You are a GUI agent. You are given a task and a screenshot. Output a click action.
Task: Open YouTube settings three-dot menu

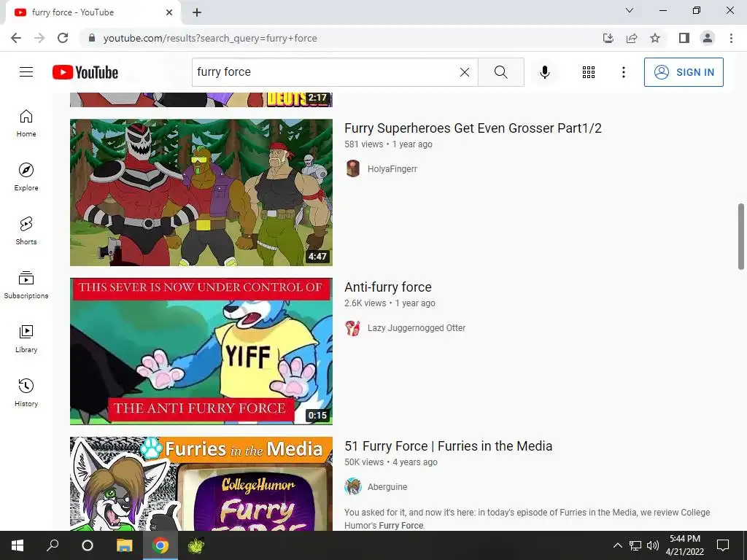[x=623, y=72]
